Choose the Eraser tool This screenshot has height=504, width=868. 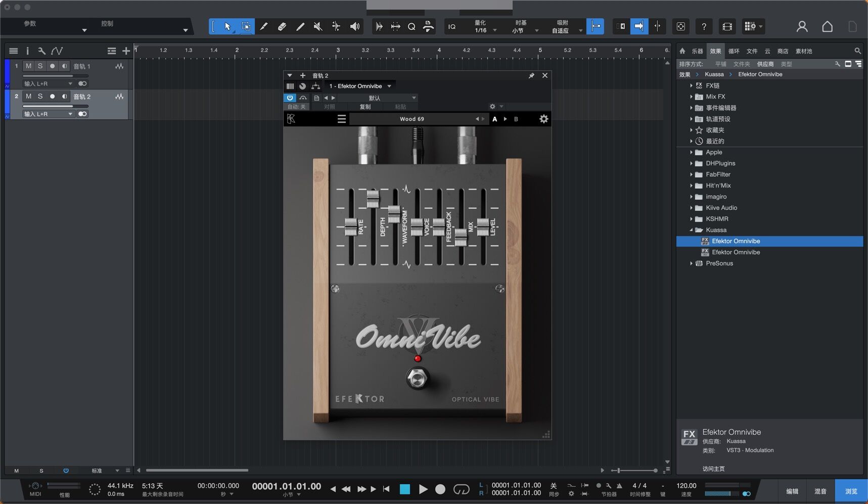click(282, 26)
